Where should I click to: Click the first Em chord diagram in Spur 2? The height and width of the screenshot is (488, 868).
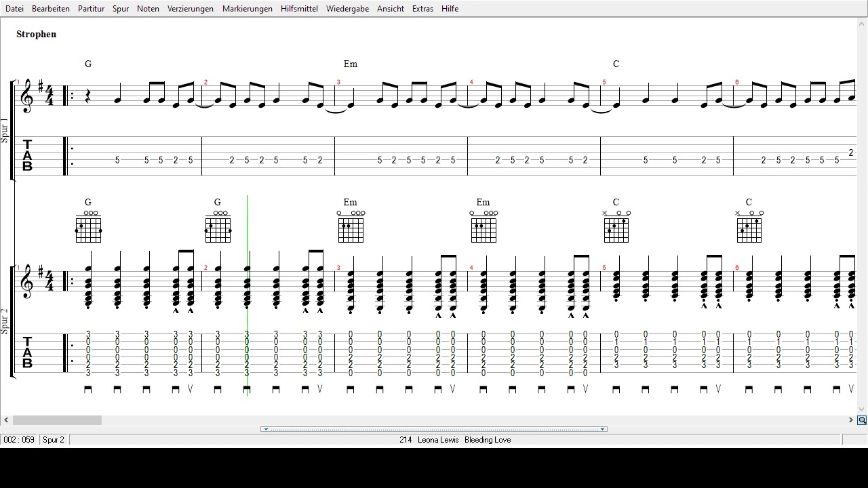[351, 227]
